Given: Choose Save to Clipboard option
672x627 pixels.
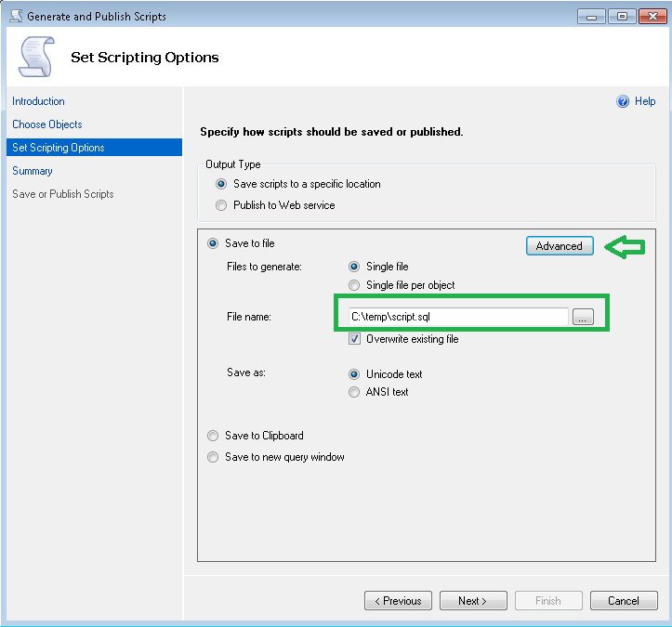Looking at the screenshot, I should click(x=213, y=436).
